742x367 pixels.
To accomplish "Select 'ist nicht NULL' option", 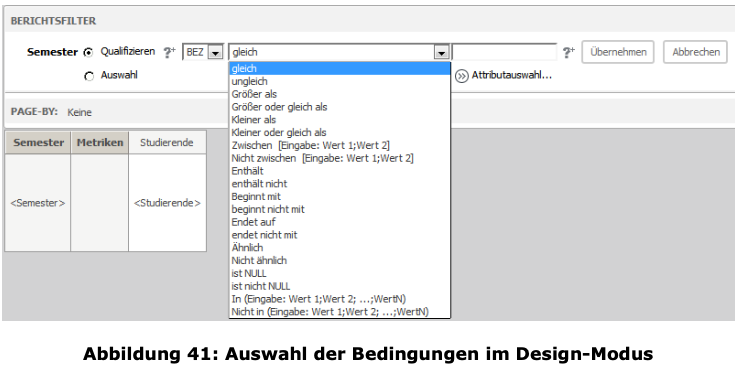I will coord(339,286).
